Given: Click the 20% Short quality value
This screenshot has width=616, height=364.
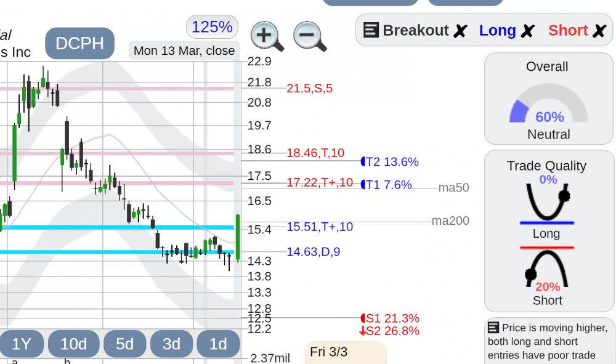Looking at the screenshot, I should tap(548, 286).
